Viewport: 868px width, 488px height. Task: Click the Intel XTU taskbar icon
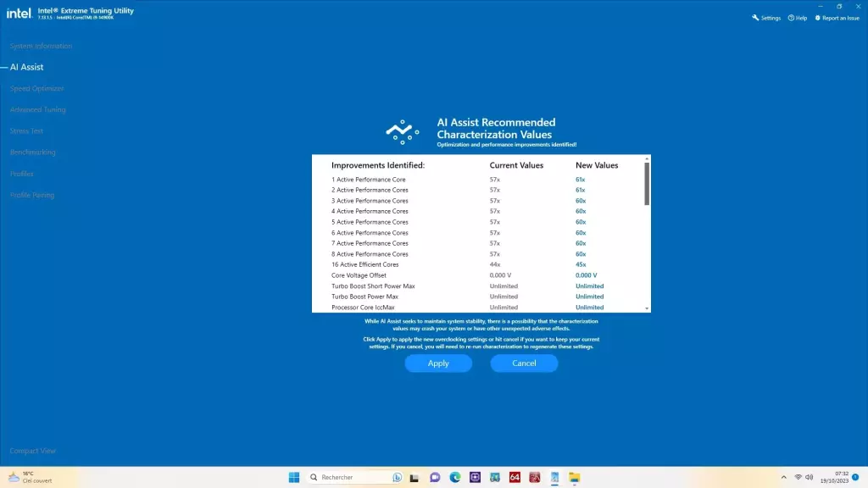click(554, 477)
